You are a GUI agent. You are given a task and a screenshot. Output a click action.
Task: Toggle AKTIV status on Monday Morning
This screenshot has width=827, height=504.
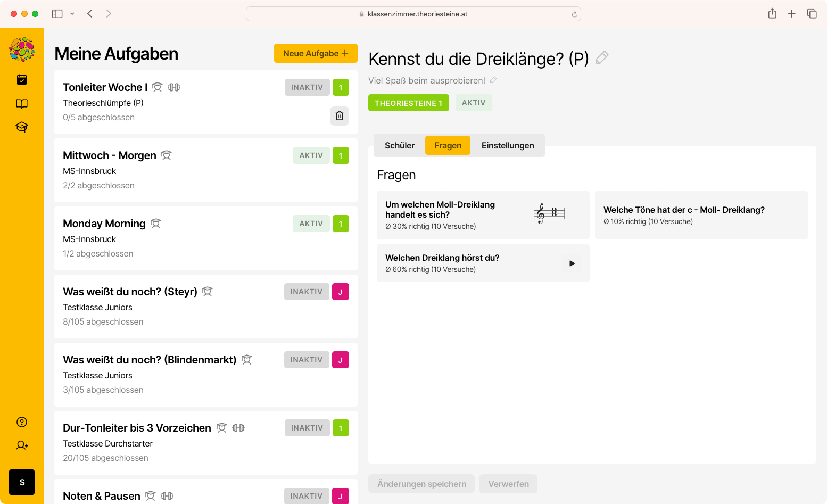tap(311, 224)
